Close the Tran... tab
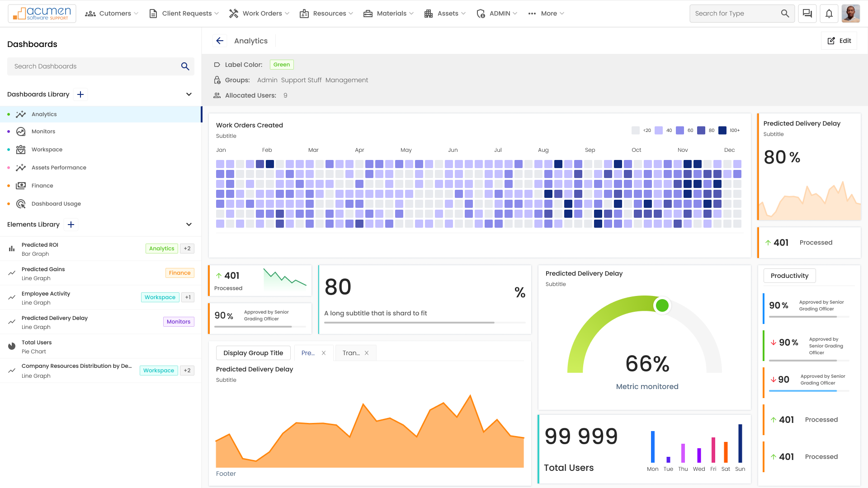Image resolution: width=868 pixels, height=488 pixels. click(367, 353)
